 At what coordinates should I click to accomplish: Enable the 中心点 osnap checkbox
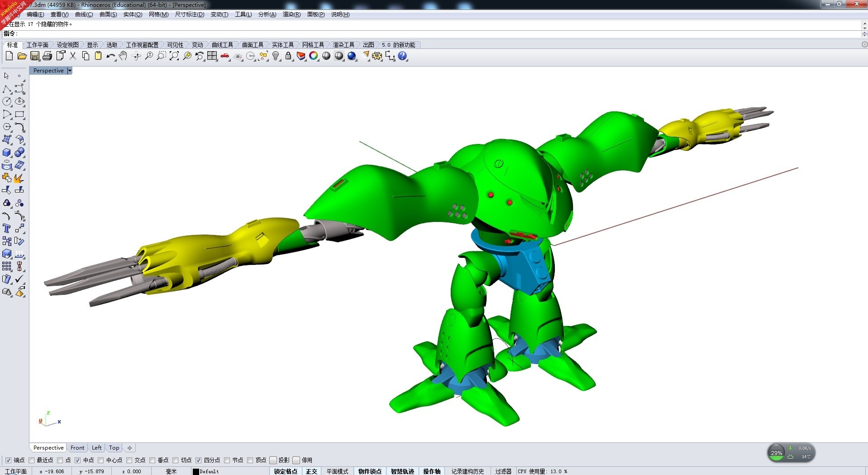[x=101, y=460]
